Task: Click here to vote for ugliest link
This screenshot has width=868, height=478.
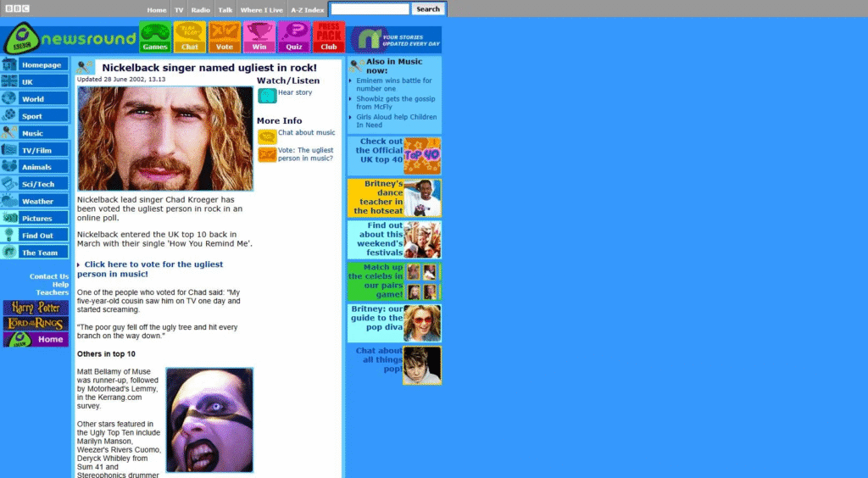Action: click(x=153, y=269)
